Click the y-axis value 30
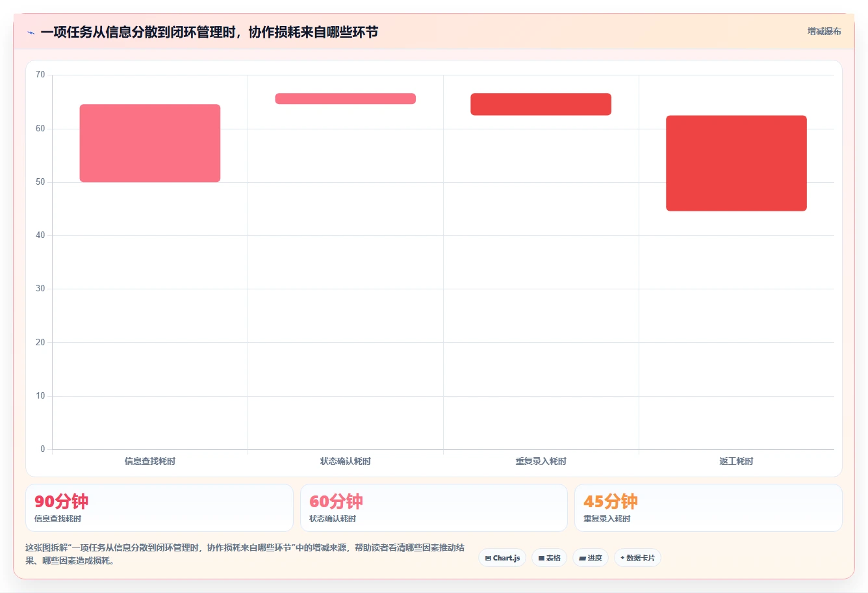Screen dimensions: 868x593 pos(40,289)
